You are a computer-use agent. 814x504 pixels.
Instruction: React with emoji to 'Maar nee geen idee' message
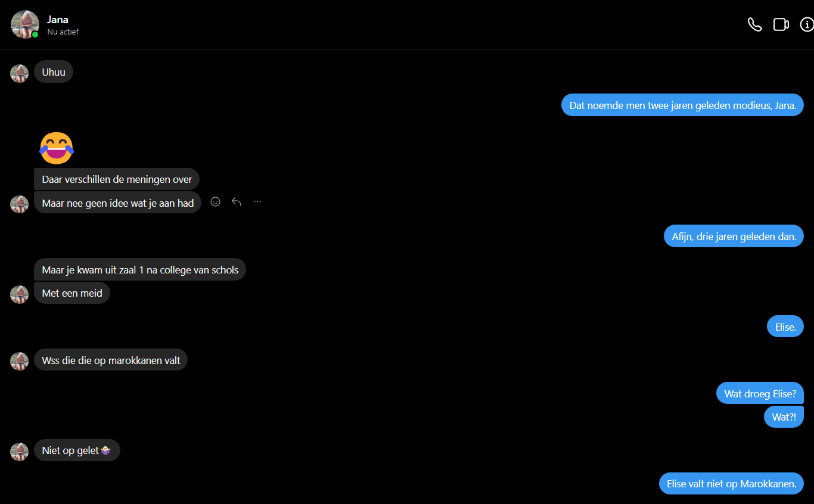(x=216, y=202)
